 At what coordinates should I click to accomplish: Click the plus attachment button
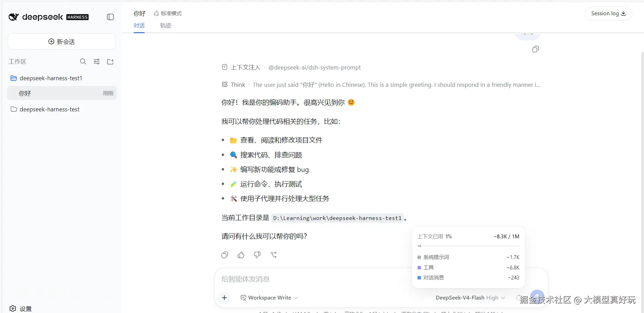point(224,298)
